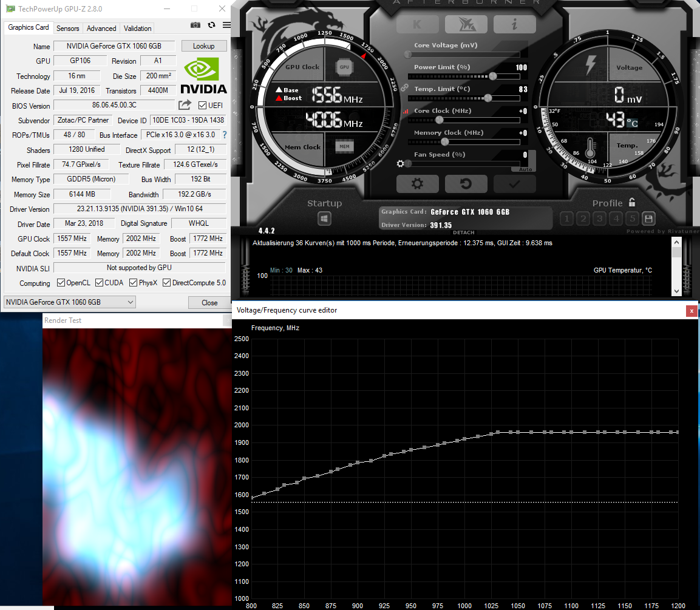Select Afterburner profile slot 3
The image size is (700, 610).
coord(600,219)
